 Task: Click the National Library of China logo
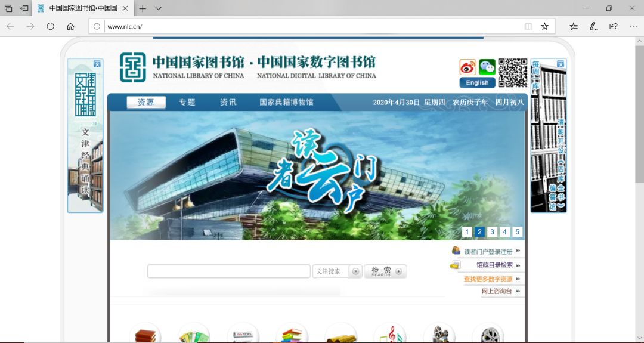(132, 67)
